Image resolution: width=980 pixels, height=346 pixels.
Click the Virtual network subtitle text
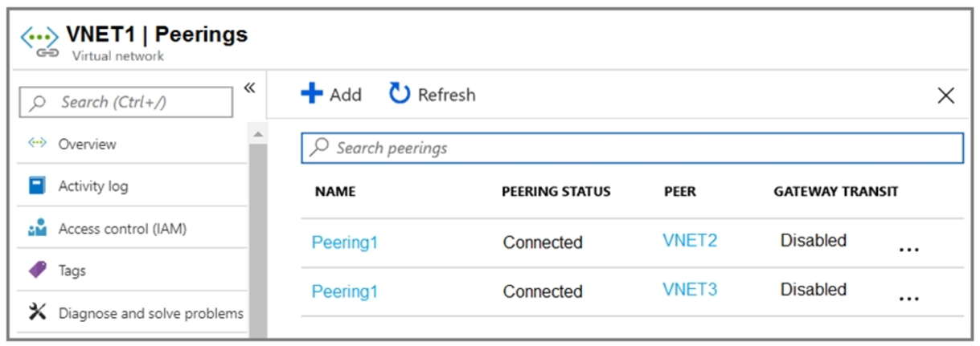118,56
